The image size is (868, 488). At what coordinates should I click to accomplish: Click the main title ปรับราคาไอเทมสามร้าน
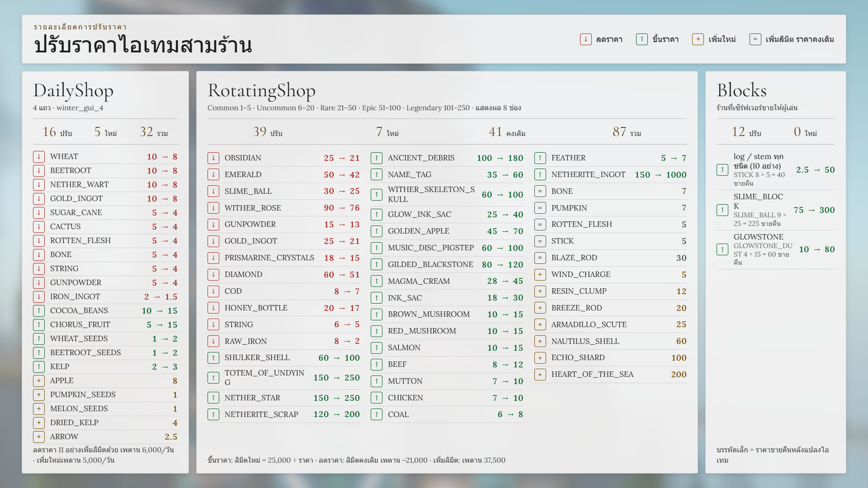pyautogui.click(x=143, y=45)
